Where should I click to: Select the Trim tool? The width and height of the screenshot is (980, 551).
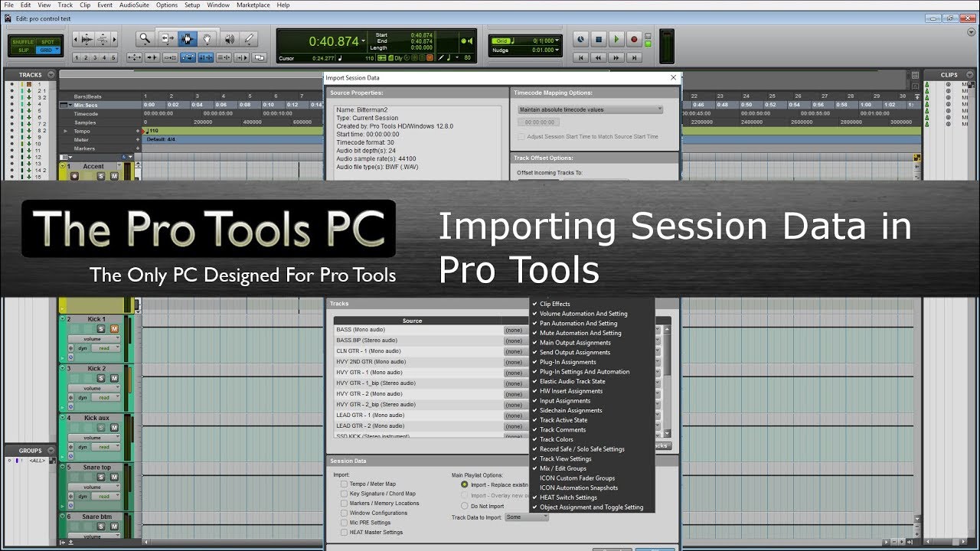pos(166,38)
